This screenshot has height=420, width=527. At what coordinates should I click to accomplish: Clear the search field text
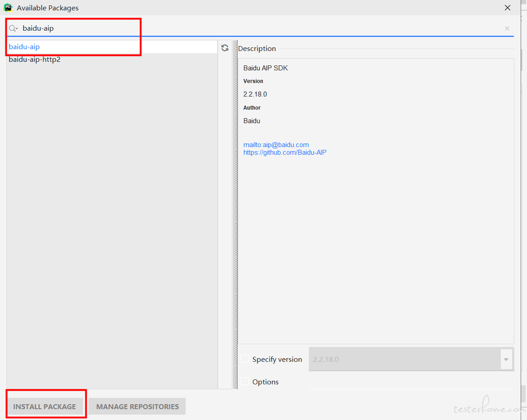[x=507, y=28]
